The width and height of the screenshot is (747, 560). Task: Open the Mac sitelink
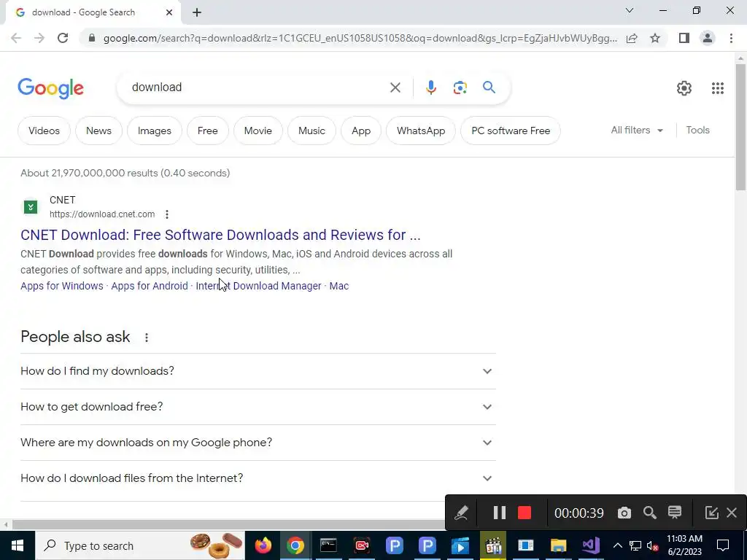339,286
